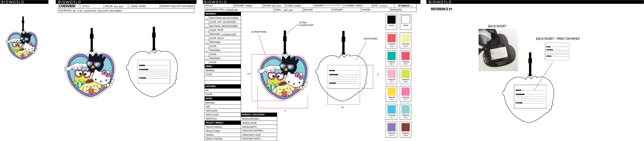Select the Pantone 211 C swatch
Screen dimensions: 644x141
point(405,92)
